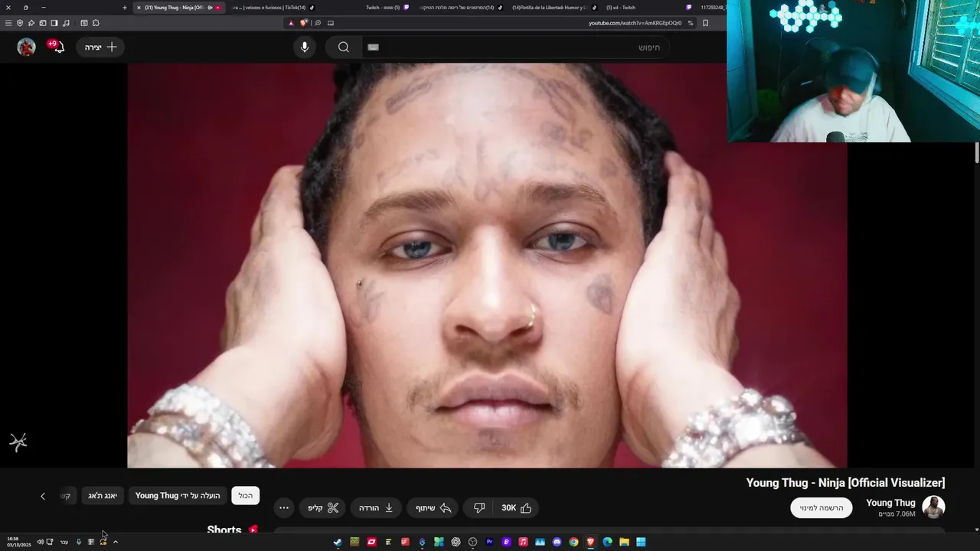The image size is (980, 551).
Task: Select the 'הכול' filter chip
Action: coord(245,496)
